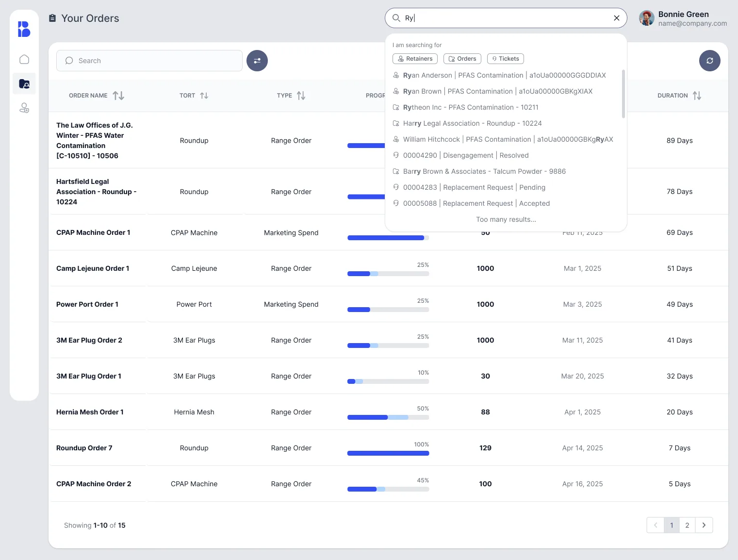Select page 1 in pagination
This screenshot has width=738, height=560.
(672, 525)
